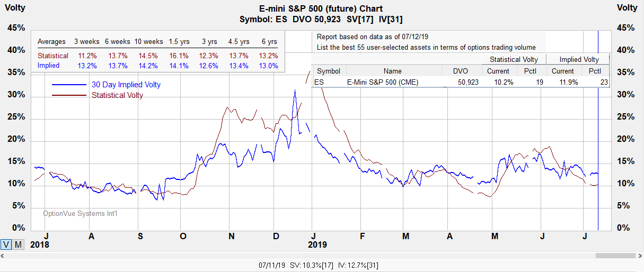644x272 pixels.
Task: Click the 'F' February month axis label
Action: (x=363, y=236)
